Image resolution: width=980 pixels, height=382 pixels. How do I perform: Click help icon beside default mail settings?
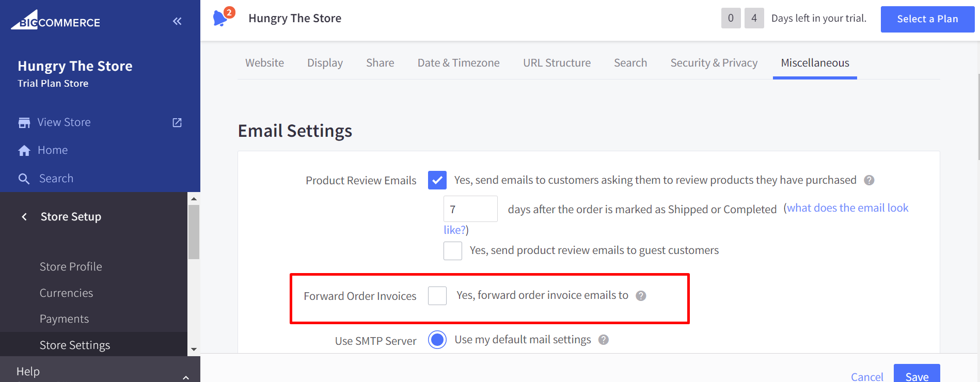(603, 340)
